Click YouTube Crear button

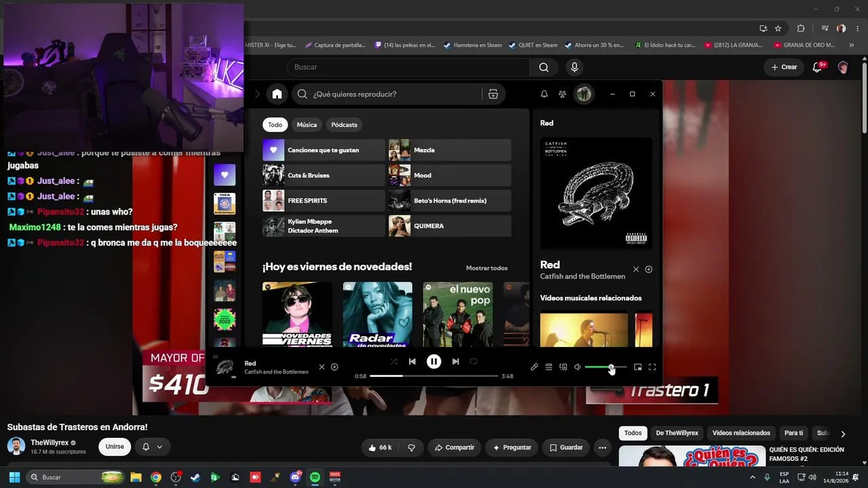pos(784,67)
